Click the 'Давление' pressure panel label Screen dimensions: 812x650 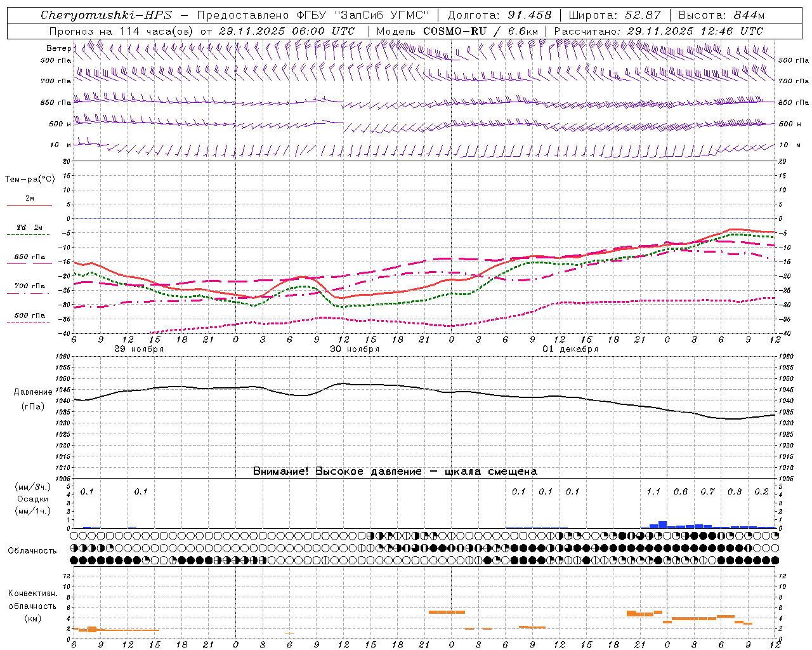pyautogui.click(x=32, y=392)
